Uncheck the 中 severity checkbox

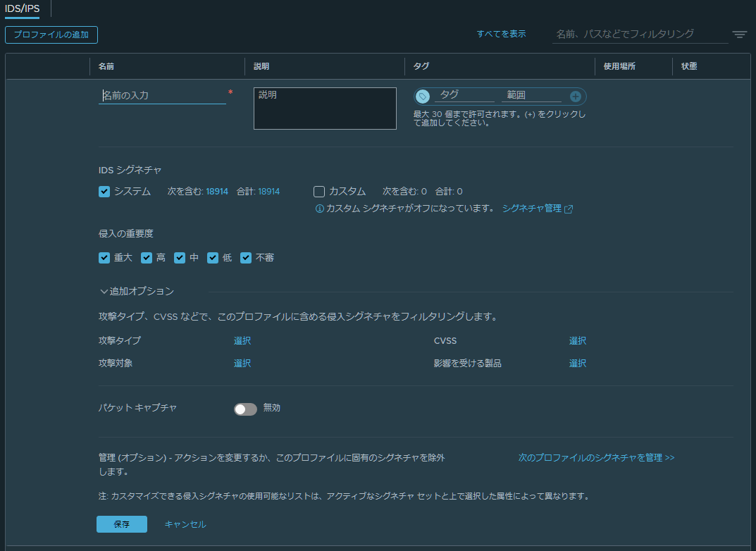coord(180,258)
